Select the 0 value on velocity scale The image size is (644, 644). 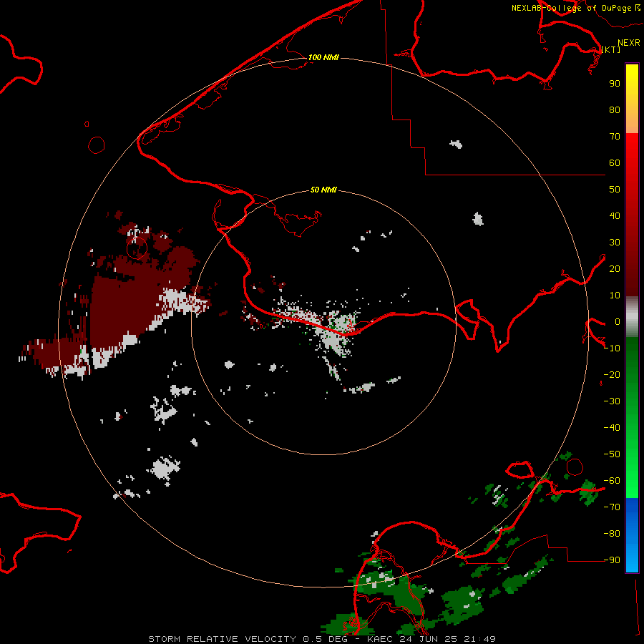(x=618, y=321)
